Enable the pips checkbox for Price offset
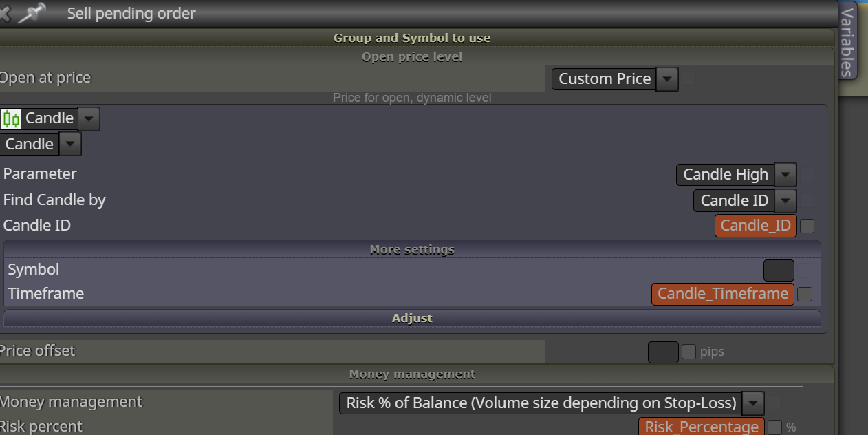Screen dimensions: 868x435 tap(688, 352)
